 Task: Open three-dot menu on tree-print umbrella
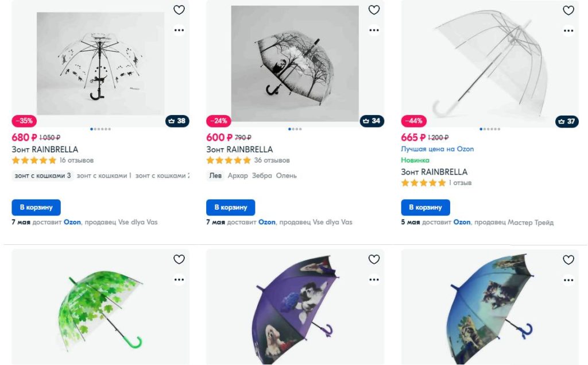click(374, 30)
